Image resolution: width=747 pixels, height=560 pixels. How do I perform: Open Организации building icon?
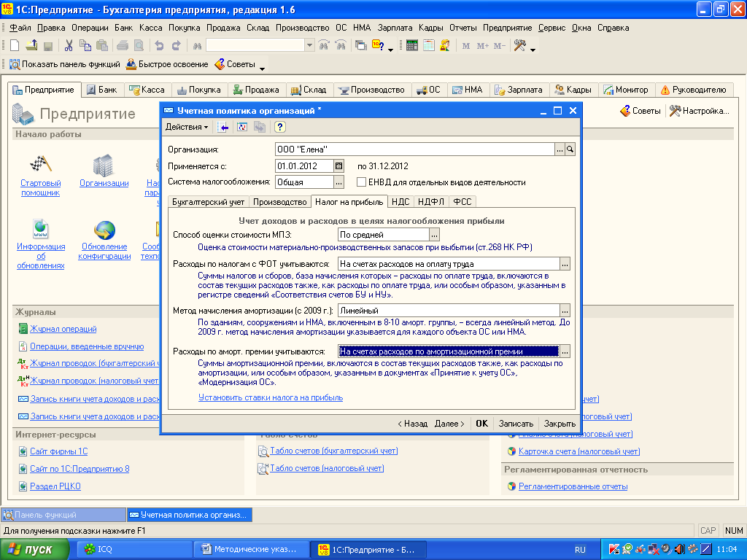tap(103, 165)
